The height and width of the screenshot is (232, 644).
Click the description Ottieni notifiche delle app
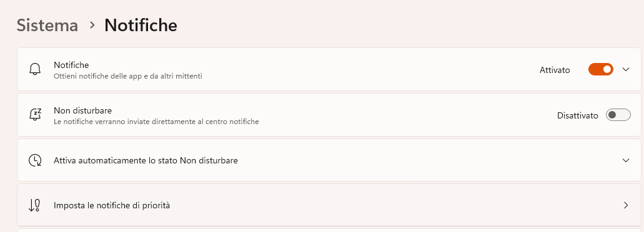127,76
